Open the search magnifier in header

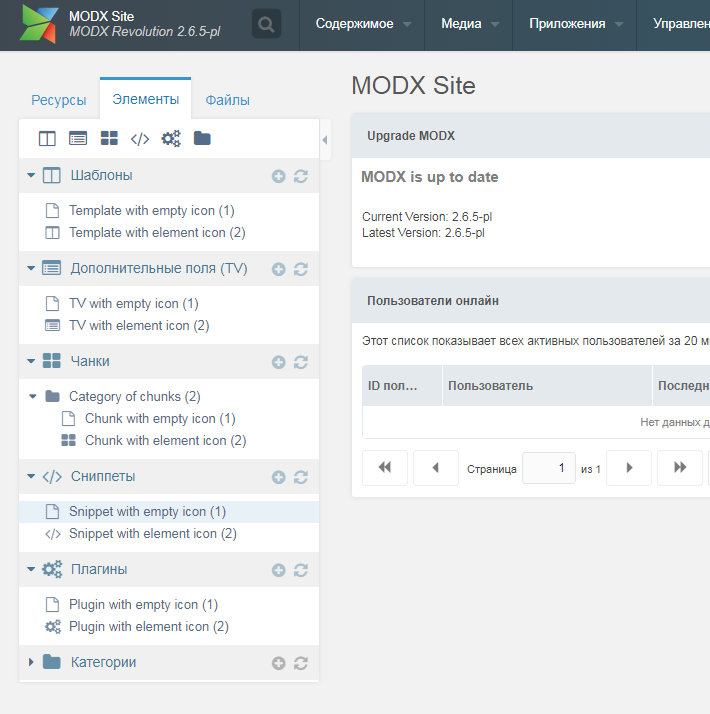(x=266, y=24)
